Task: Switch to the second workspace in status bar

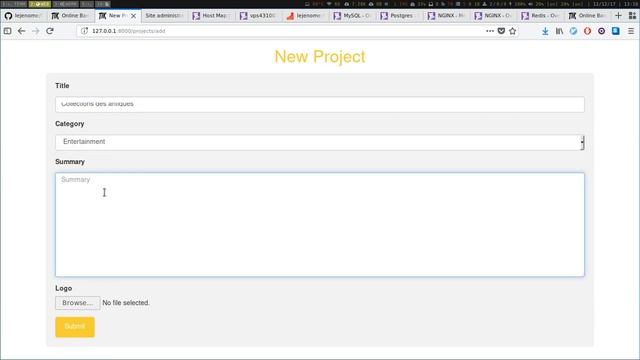Action: [40, 4]
